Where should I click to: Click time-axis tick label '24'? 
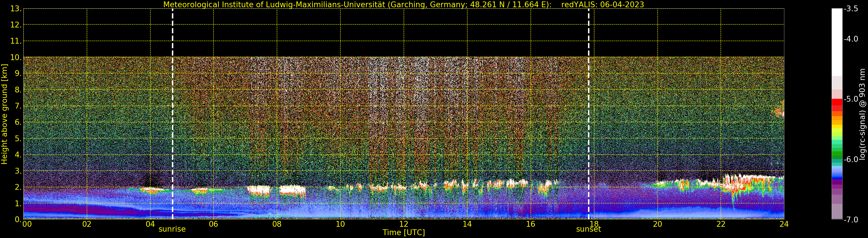[784, 224]
